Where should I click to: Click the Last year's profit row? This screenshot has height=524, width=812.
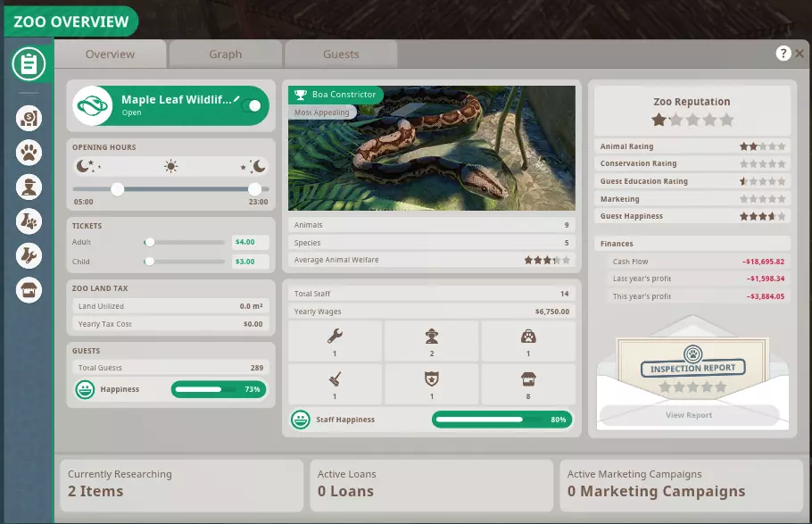pyautogui.click(x=698, y=279)
